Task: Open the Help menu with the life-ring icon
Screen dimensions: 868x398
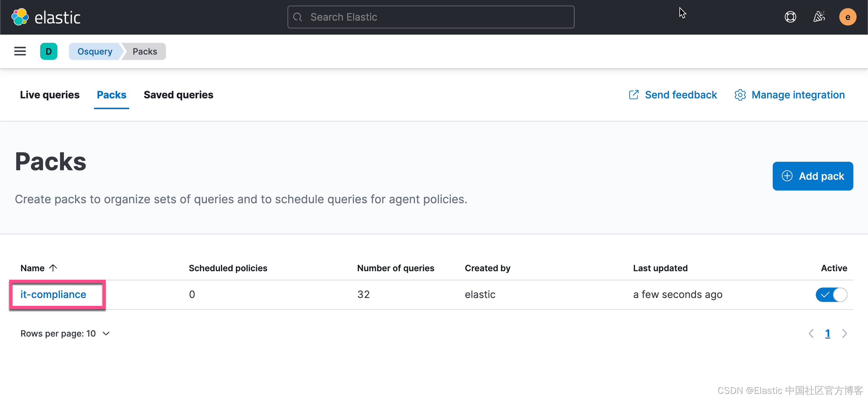Action: click(790, 17)
